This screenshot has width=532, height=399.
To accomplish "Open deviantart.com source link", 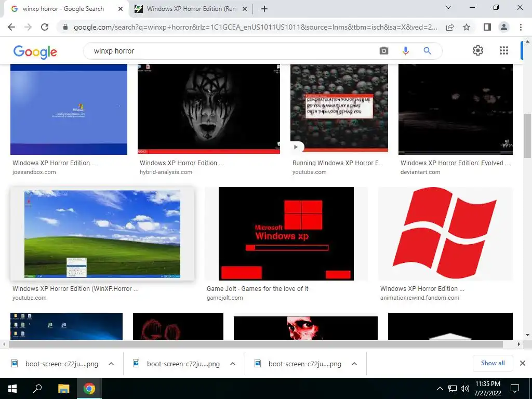I will pos(420,172).
